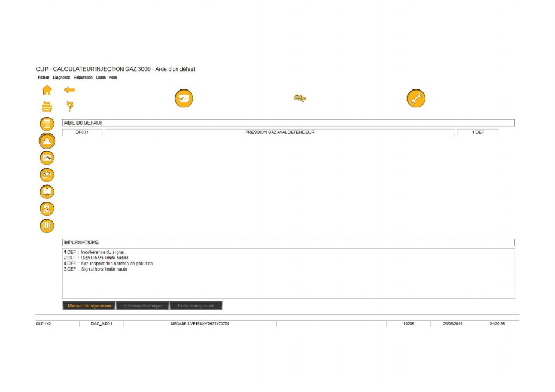The width and height of the screenshot is (555, 392).
Task: Click the car status sidebar icon
Action: pos(47,175)
